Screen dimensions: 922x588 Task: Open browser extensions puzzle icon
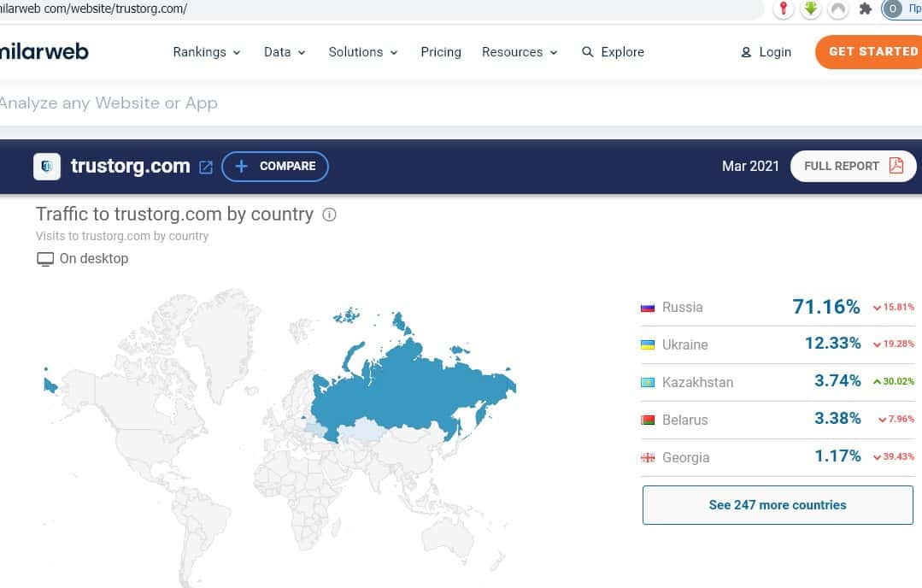point(865,9)
